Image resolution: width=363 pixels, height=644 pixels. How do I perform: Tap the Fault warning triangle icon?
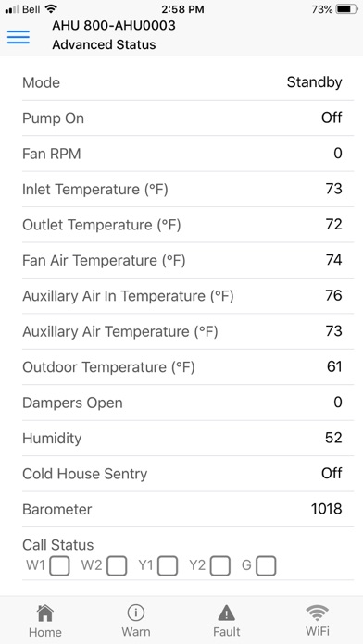pyautogui.click(x=227, y=613)
